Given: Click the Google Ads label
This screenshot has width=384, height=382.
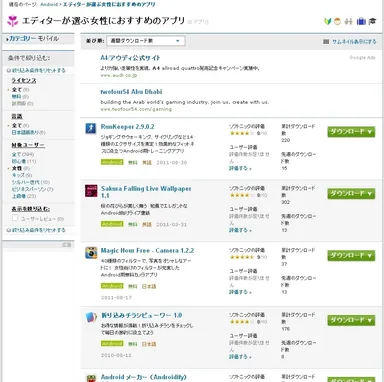Looking at the screenshot, I should tap(362, 58).
